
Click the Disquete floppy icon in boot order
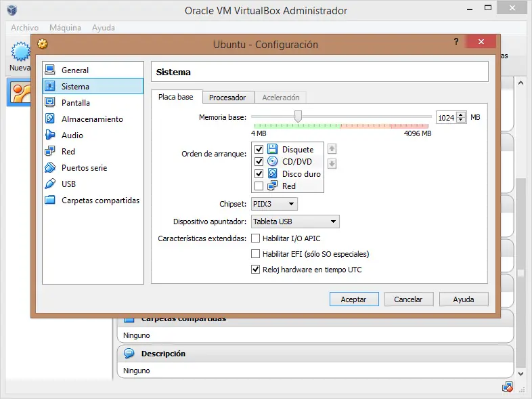coord(273,149)
